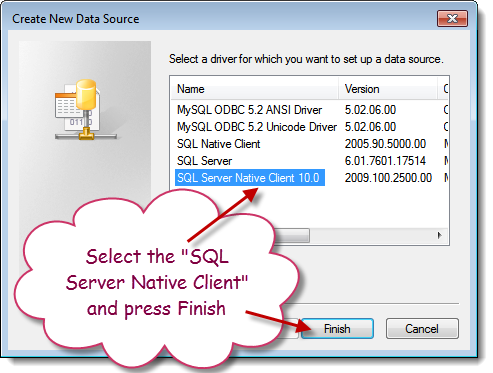Sort drivers by Version column header
Image resolution: width=493 pixels, height=373 pixels.
[x=388, y=89]
